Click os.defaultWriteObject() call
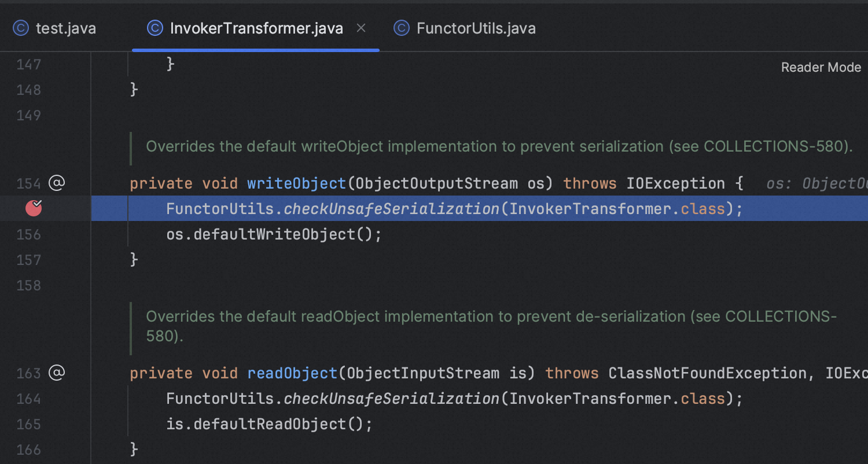The image size is (868, 464). pyautogui.click(x=274, y=234)
